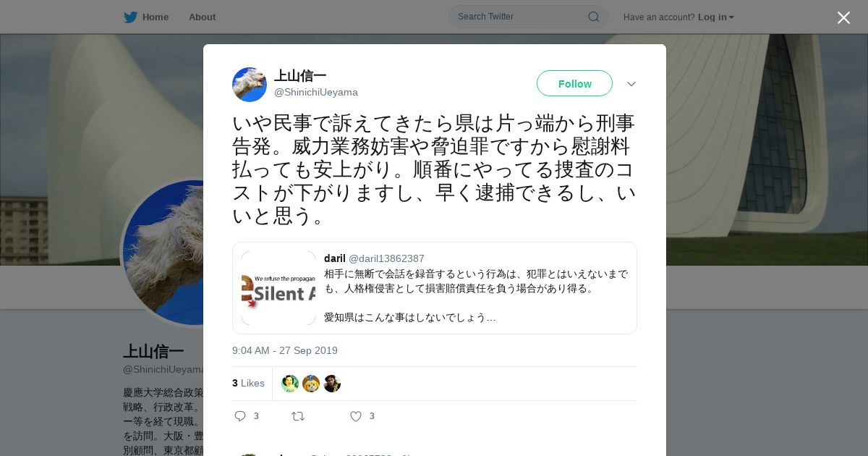Viewport: 868px width, 456px height.
Task: Open the third liker's avatar
Action: click(x=332, y=384)
